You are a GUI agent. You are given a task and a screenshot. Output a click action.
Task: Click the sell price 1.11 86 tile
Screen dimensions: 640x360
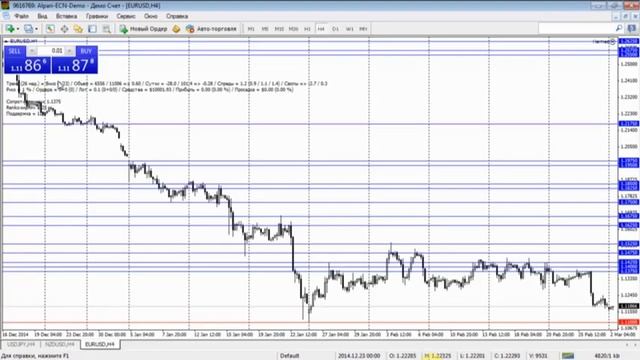coord(27,65)
